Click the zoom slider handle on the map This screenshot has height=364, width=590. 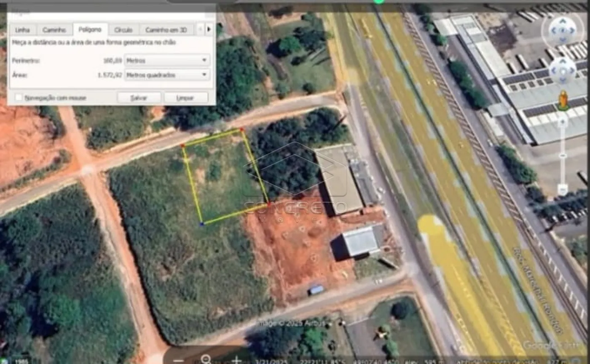(563, 156)
